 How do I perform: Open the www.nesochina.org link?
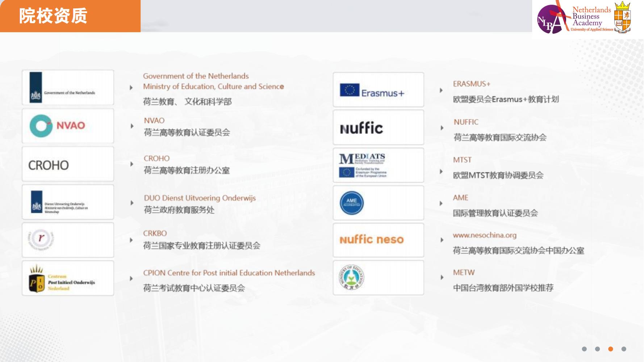[485, 235]
